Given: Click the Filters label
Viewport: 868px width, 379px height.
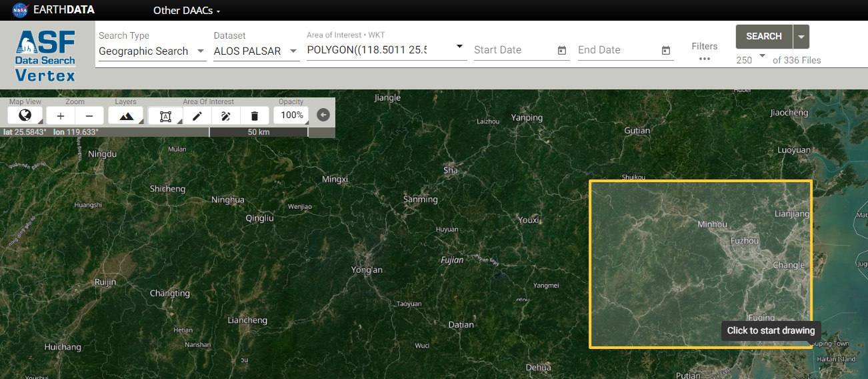Looking at the screenshot, I should pyautogui.click(x=705, y=46).
